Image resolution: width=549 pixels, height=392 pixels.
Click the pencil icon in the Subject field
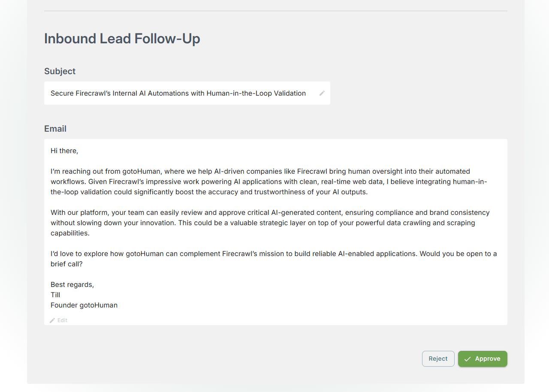point(322,93)
